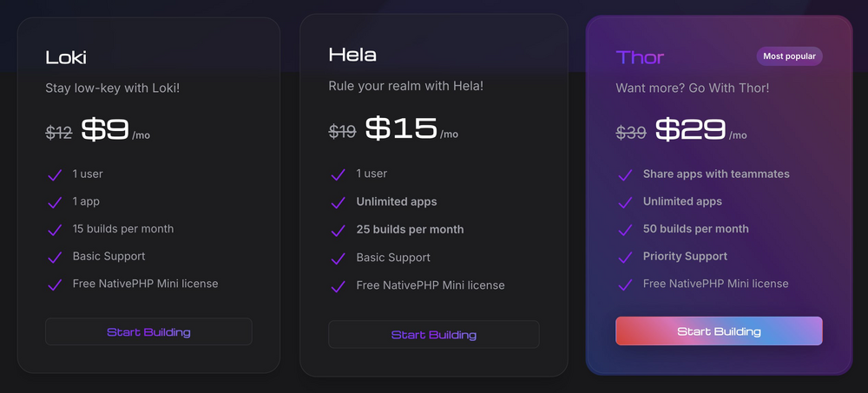Click the checkmark beside 50 builds per month
This screenshot has width=868, height=393.
[x=625, y=230]
